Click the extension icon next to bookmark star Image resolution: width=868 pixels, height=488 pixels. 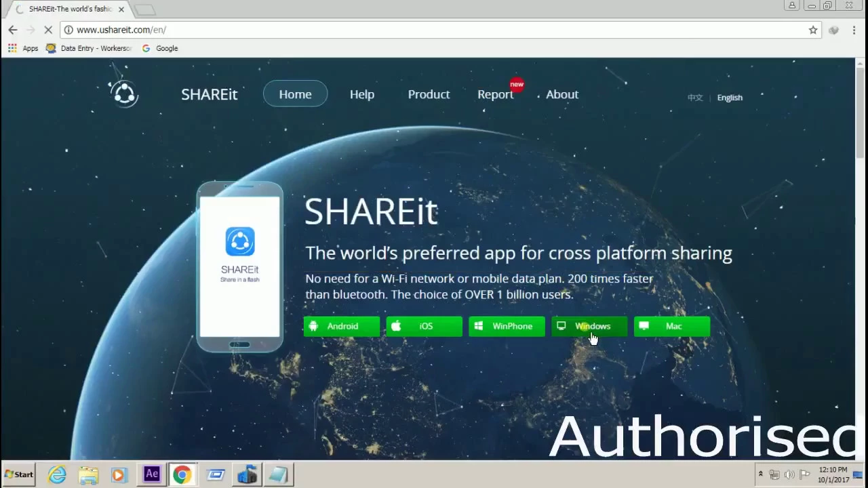pos(834,30)
